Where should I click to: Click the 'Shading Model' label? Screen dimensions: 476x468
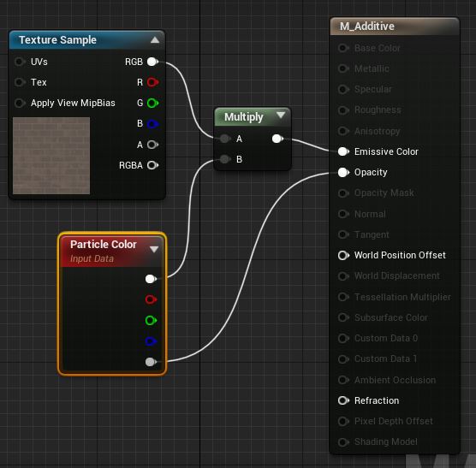386,442
